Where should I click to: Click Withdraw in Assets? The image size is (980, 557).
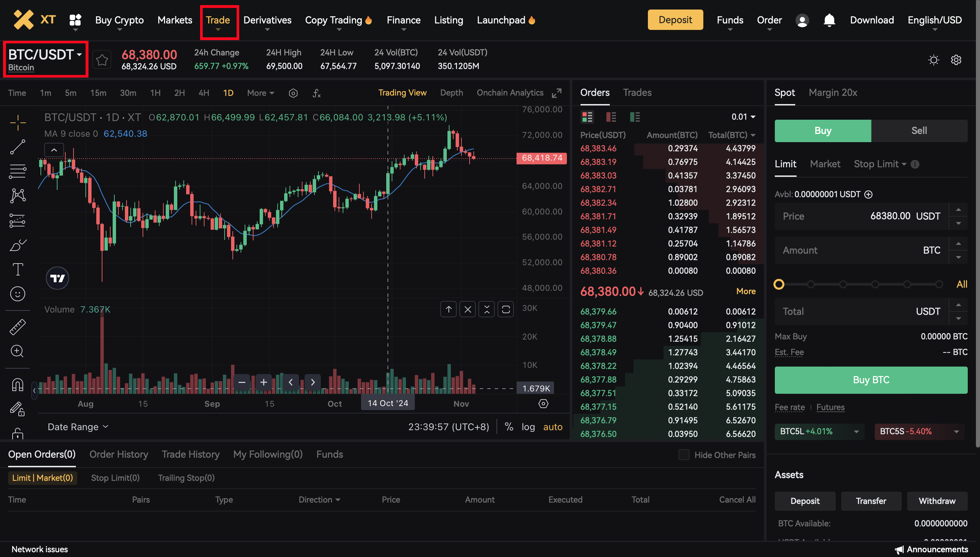point(937,501)
